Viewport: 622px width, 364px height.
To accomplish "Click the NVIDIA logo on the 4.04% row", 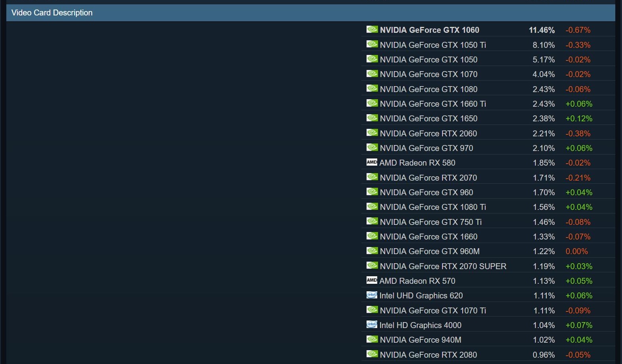I will coord(372,74).
